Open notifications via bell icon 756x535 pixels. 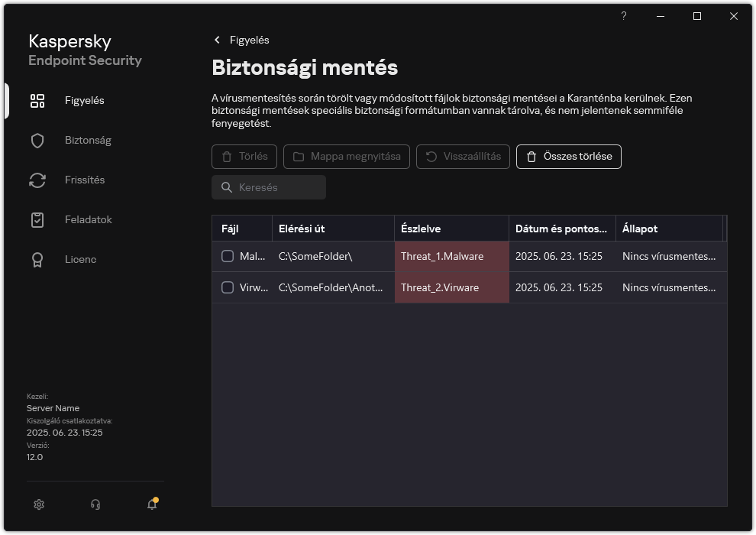pyautogui.click(x=151, y=504)
